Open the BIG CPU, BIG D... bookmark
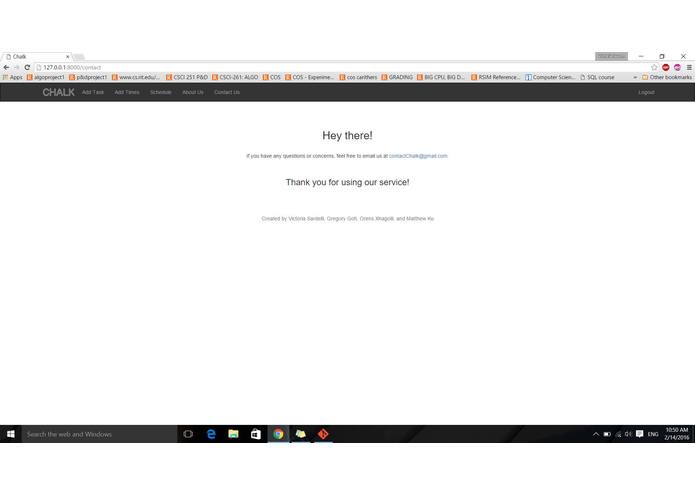This screenshot has height=494, width=695. (x=441, y=77)
